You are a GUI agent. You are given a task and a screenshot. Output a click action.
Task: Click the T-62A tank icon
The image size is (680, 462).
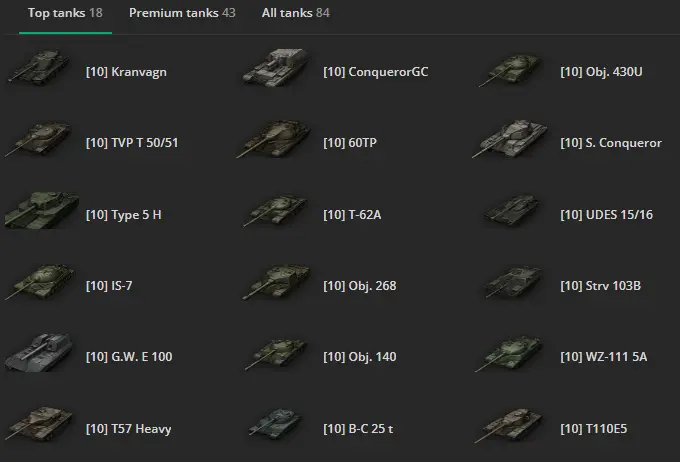click(x=275, y=211)
